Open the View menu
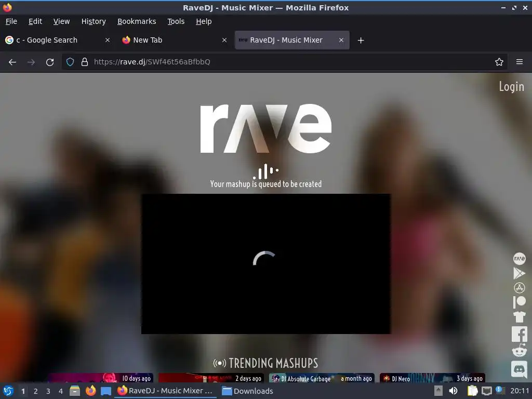532x399 pixels. pyautogui.click(x=61, y=21)
